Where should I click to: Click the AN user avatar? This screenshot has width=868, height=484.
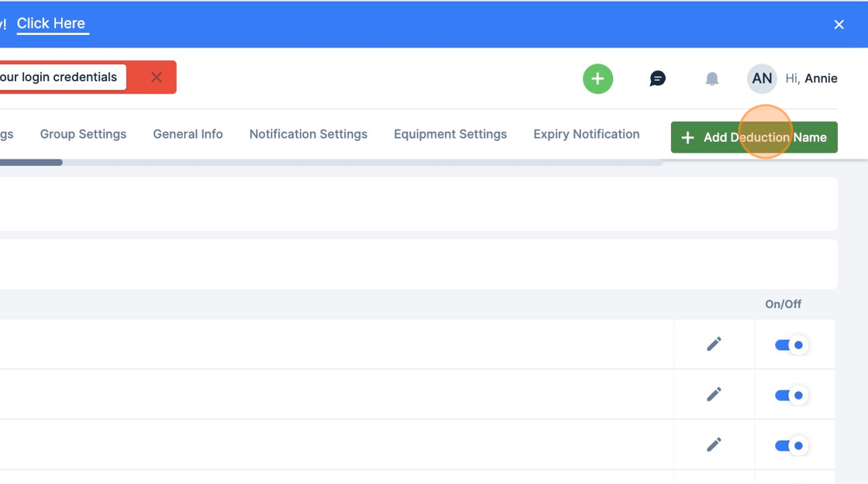pos(762,78)
